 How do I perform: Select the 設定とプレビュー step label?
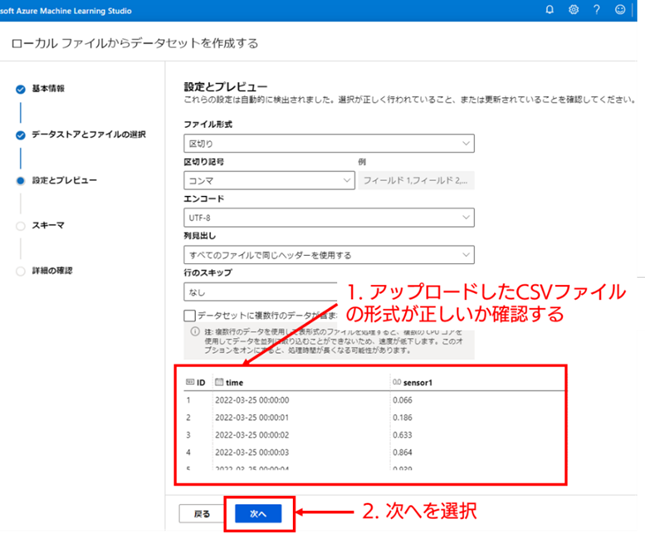[x=65, y=180]
